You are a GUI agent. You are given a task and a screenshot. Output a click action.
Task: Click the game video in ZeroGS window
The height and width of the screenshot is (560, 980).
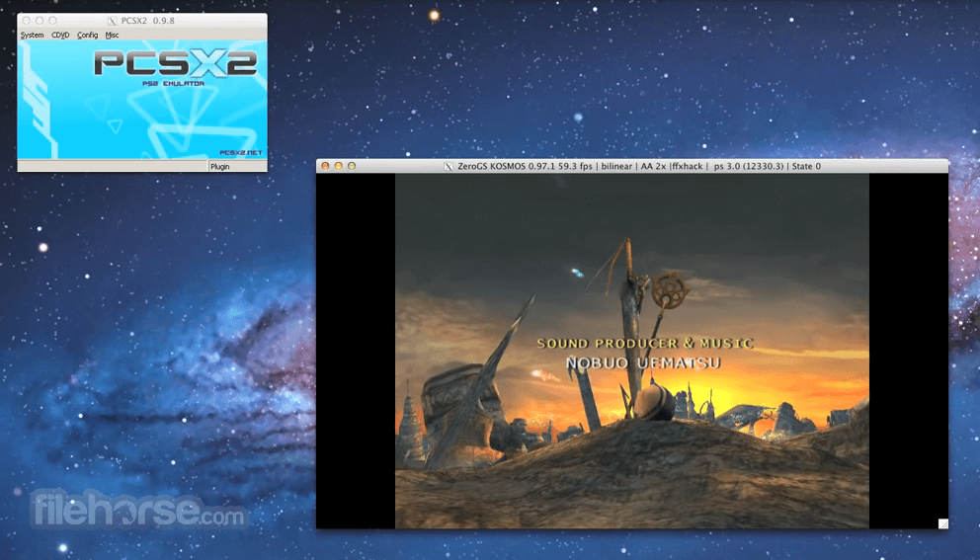(632, 352)
